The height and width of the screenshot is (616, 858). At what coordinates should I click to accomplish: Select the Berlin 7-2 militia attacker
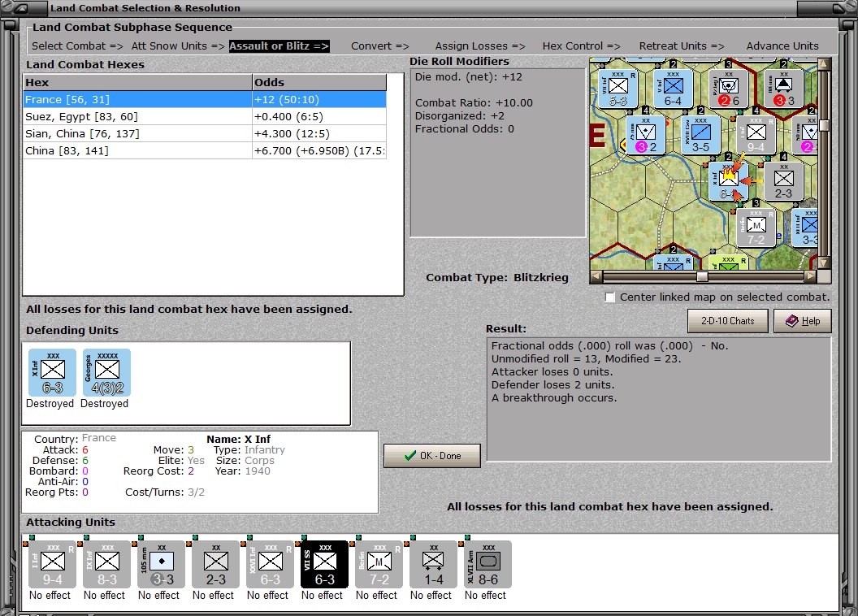pos(379,564)
